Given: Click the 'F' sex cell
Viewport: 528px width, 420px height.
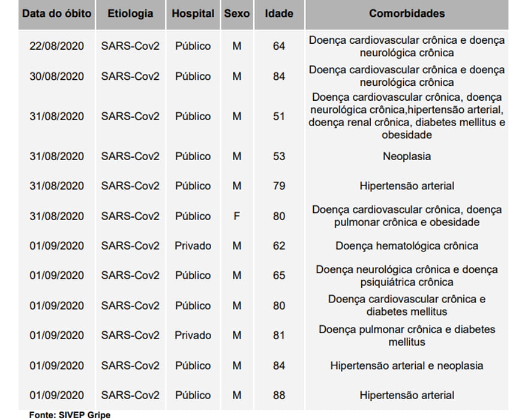Looking at the screenshot, I should pyautogui.click(x=237, y=216).
